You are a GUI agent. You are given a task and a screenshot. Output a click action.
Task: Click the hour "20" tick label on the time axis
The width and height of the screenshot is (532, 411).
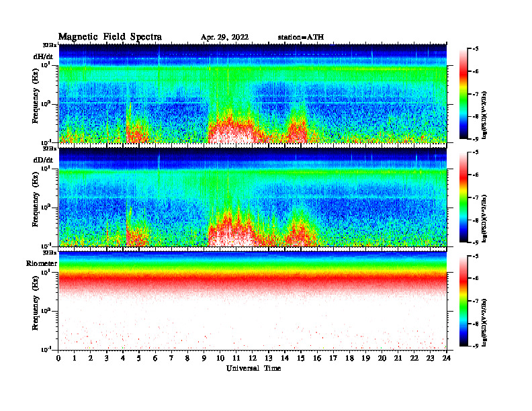[382, 358]
